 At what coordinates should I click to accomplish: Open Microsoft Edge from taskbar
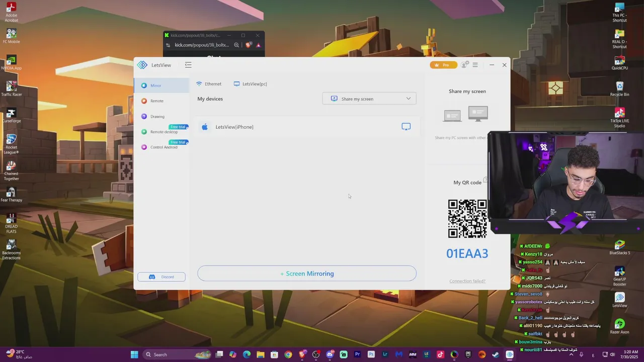247,354
